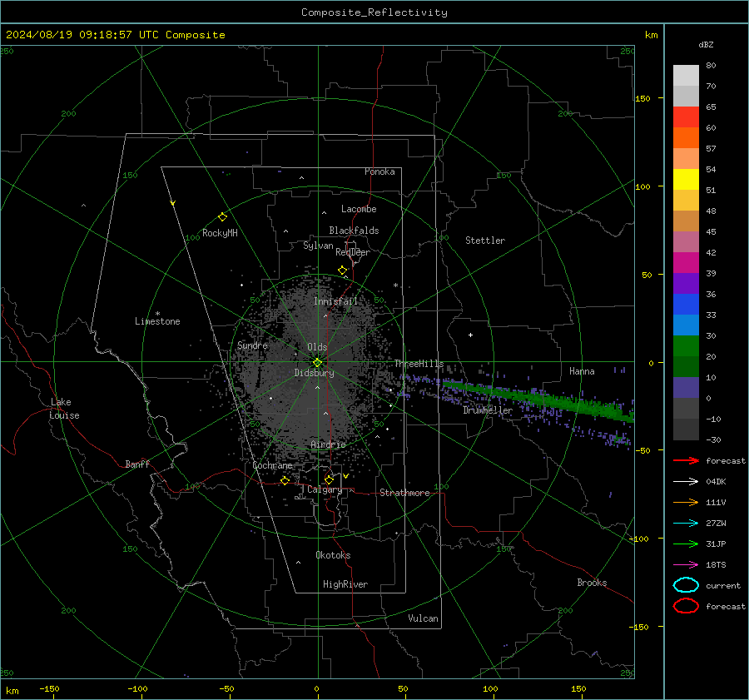Click the Didsbury label
Viewport: 749px width, 700px height.
pyautogui.click(x=314, y=373)
